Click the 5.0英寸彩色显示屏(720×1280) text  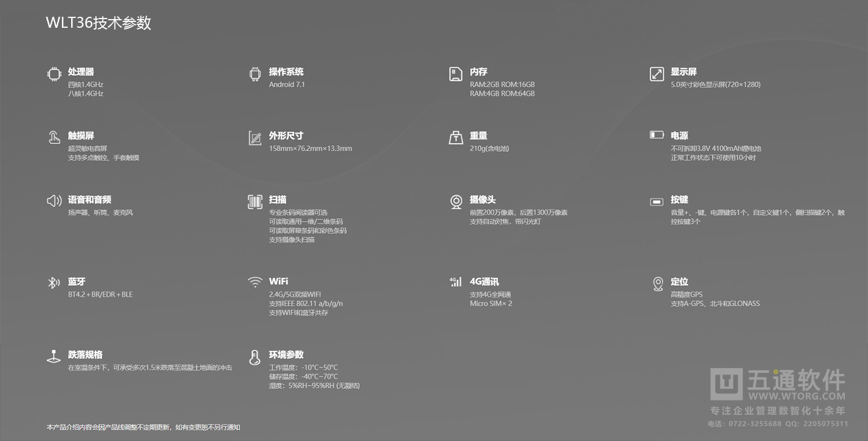(x=716, y=84)
